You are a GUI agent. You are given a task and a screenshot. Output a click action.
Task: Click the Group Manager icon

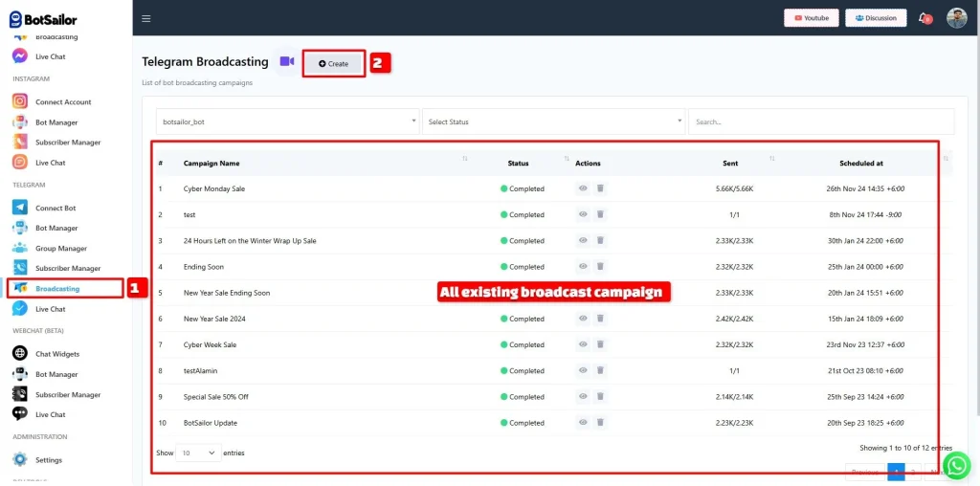point(20,248)
